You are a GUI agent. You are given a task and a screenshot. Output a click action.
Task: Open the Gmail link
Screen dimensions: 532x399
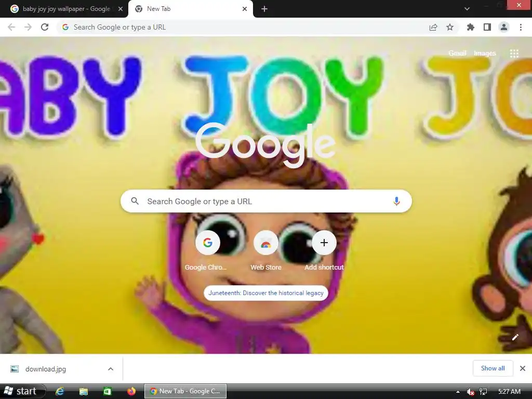tap(457, 54)
